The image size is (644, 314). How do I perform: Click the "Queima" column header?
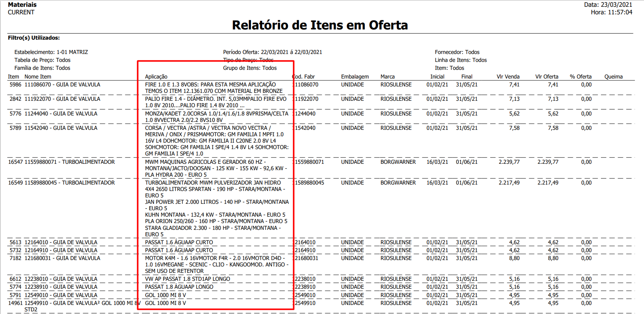tap(613, 77)
